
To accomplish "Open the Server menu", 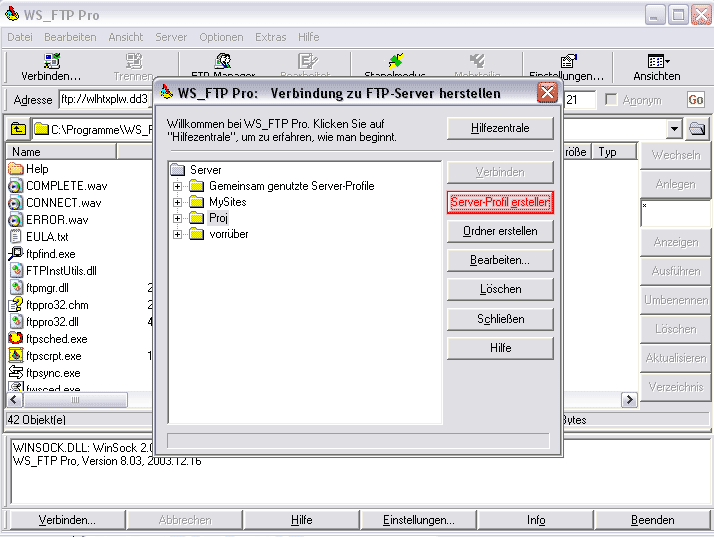I will point(171,37).
